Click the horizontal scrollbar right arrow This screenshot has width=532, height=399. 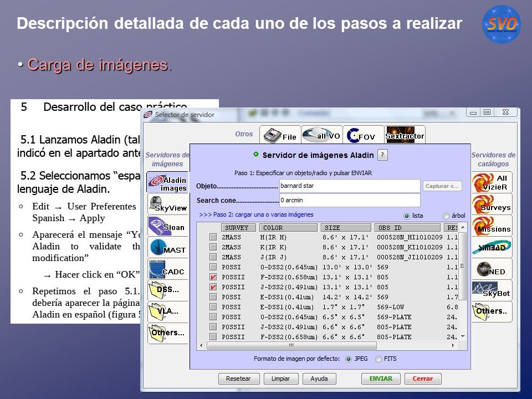tap(453, 345)
